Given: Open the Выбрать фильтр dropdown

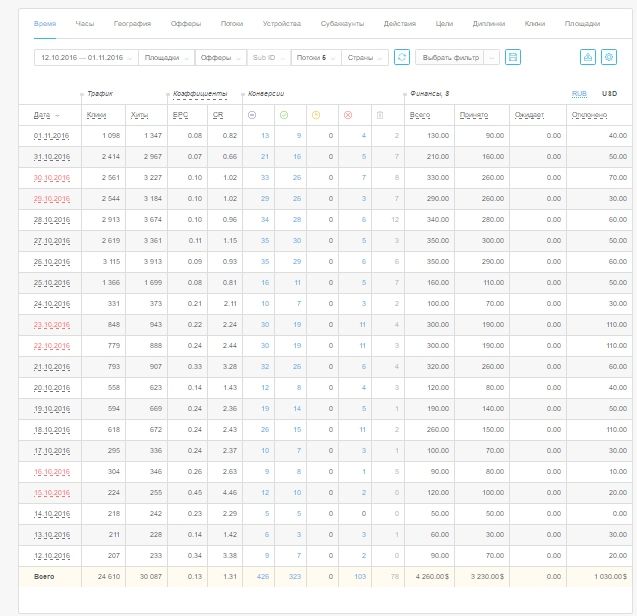Looking at the screenshot, I should coord(457,58).
